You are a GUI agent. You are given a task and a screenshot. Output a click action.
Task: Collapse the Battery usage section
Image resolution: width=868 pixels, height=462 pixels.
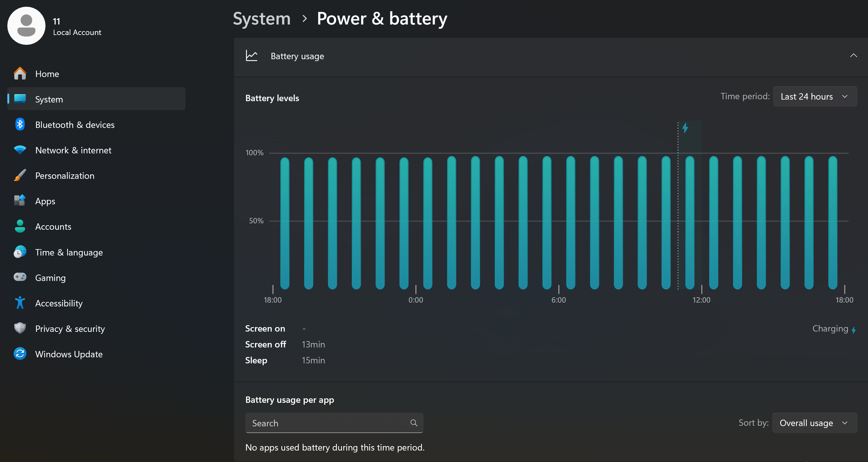click(853, 56)
